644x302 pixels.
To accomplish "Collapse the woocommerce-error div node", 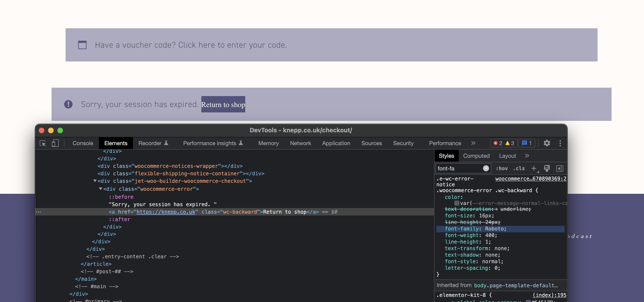I will click(101, 189).
